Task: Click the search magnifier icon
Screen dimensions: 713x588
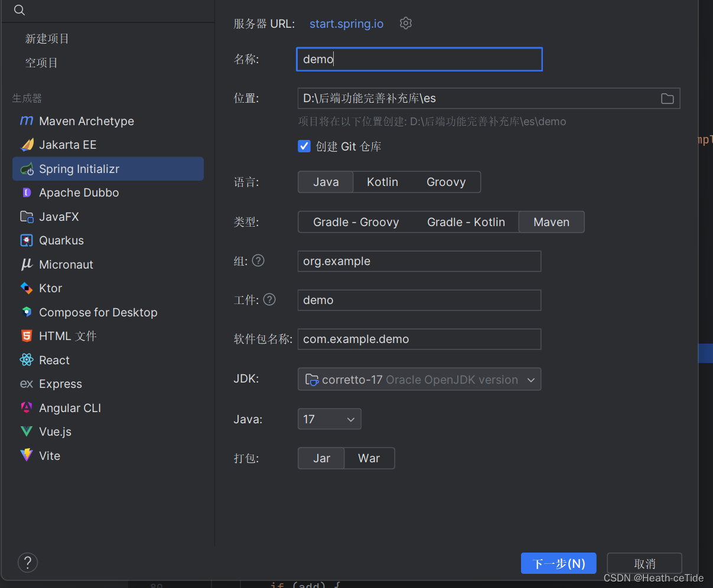Action: [19, 10]
